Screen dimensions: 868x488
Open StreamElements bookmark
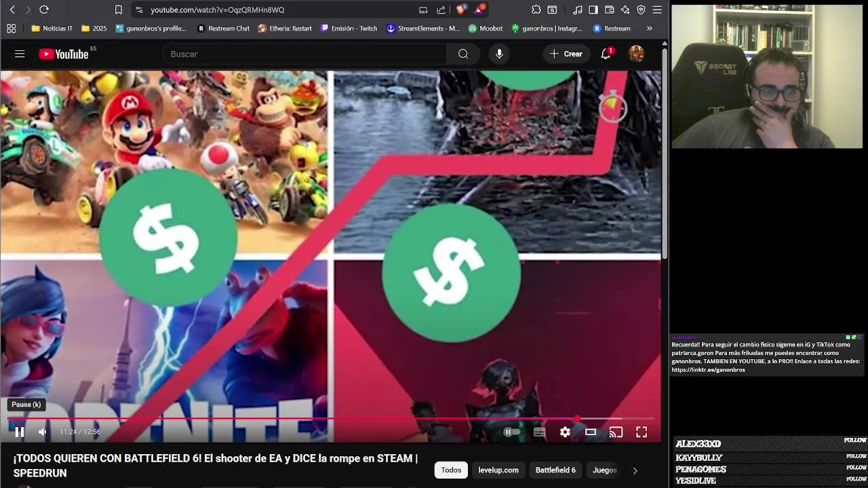point(423,28)
